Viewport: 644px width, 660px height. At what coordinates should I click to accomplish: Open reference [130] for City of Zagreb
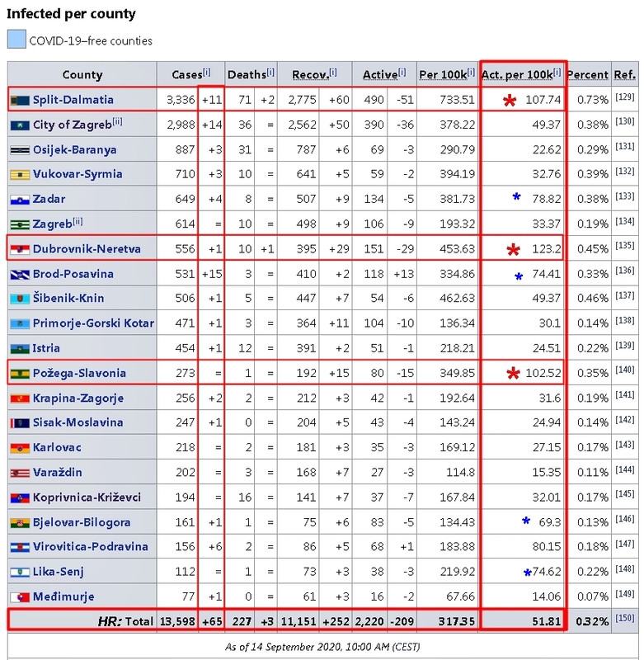(x=624, y=121)
